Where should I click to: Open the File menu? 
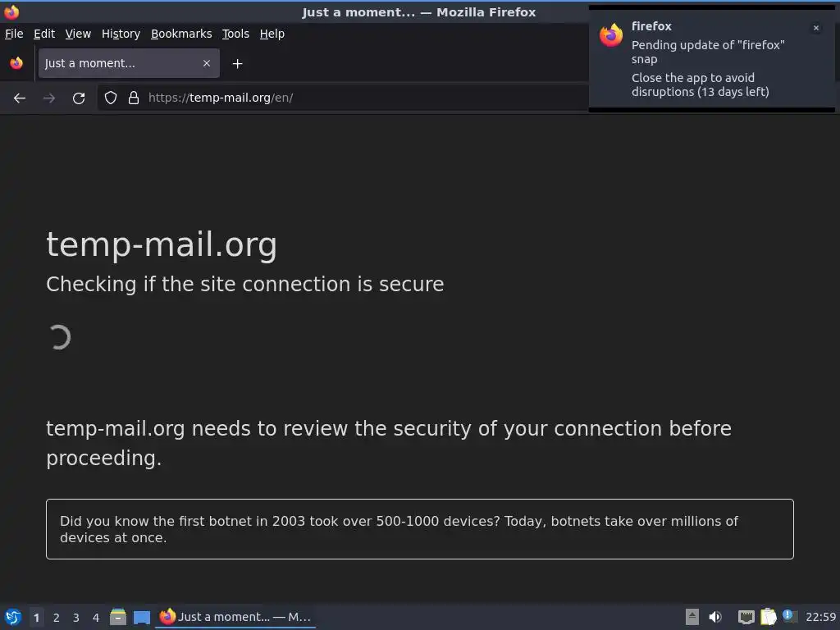point(14,34)
